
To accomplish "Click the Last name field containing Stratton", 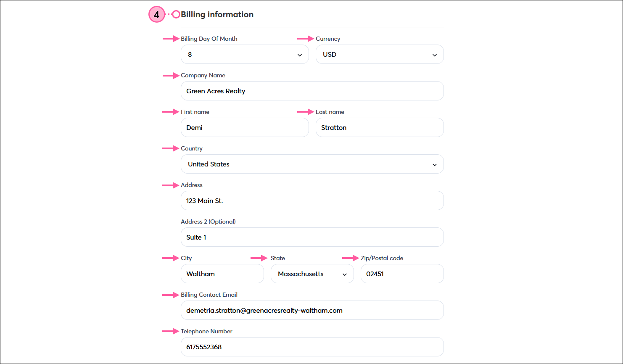I will click(379, 127).
